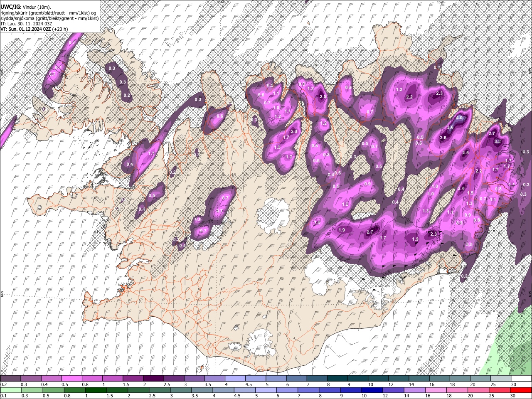Select top legend swatch starting at 0.2
Screen dimensions: 532x399
click(10, 378)
